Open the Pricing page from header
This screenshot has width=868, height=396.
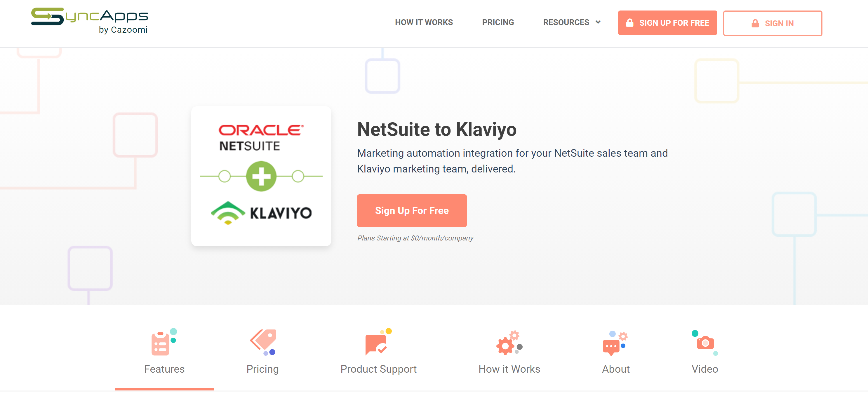click(498, 22)
